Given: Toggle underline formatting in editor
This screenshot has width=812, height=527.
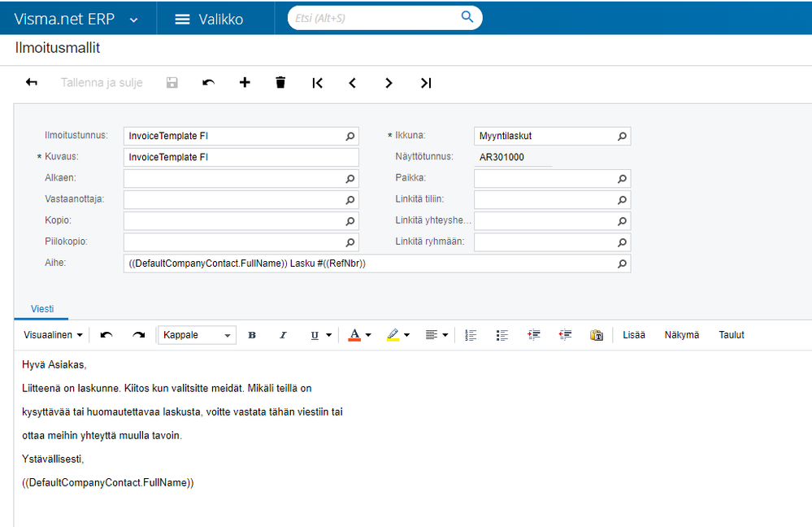Looking at the screenshot, I should pos(315,335).
